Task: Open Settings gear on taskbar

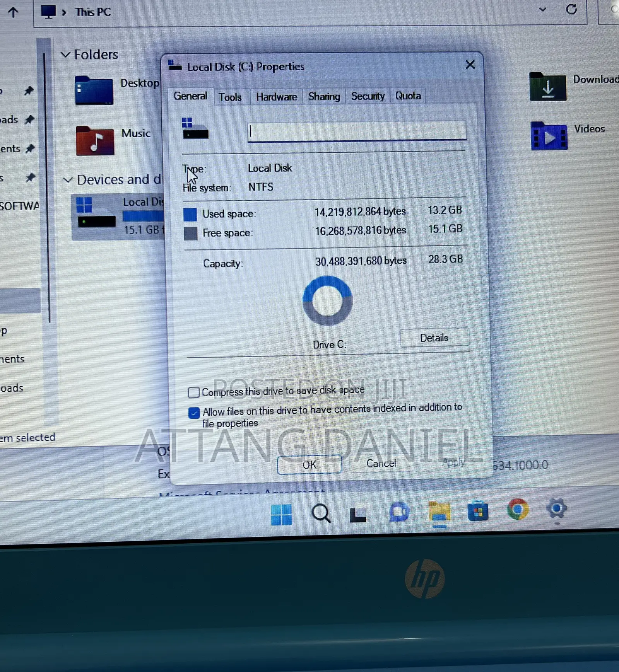Action: coord(557,508)
